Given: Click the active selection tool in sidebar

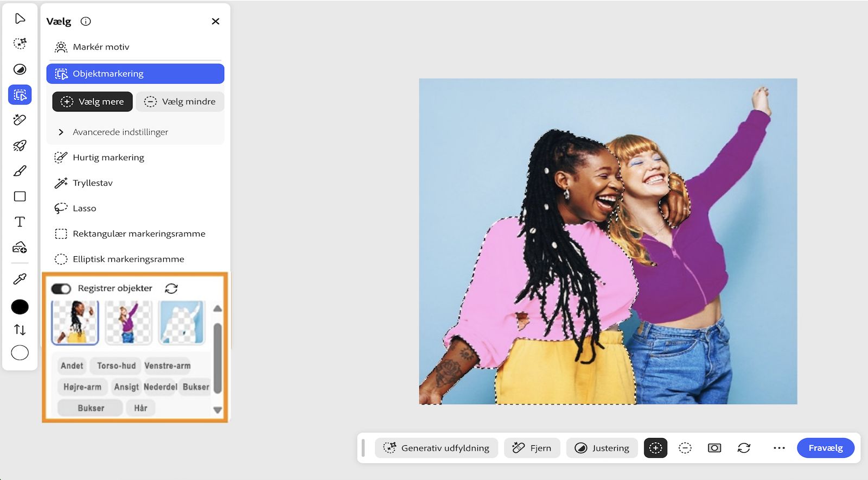Looking at the screenshot, I should tap(20, 95).
